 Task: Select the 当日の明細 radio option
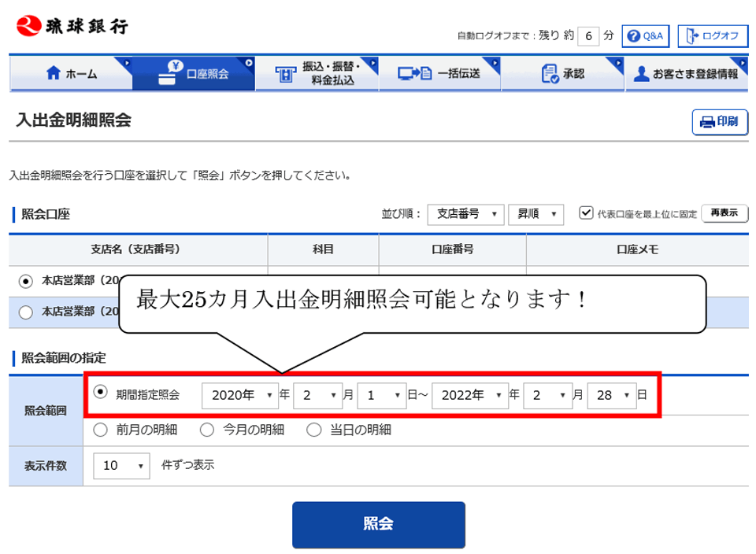pyautogui.click(x=314, y=430)
